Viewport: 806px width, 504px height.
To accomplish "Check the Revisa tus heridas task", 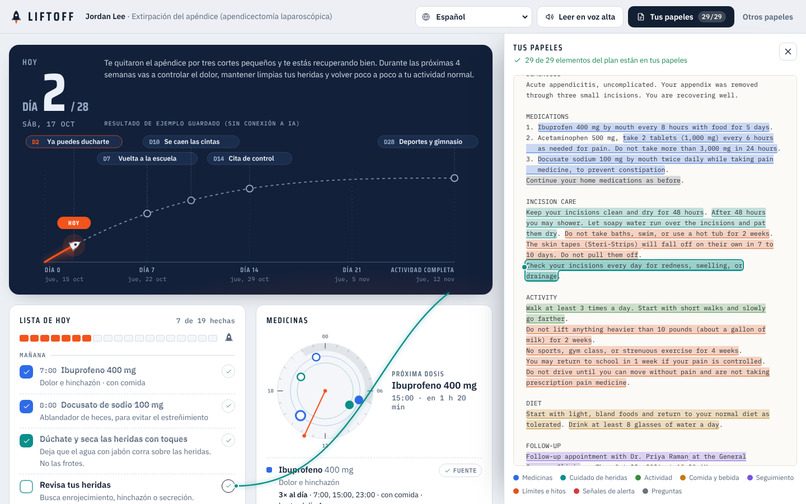I will pos(26,486).
